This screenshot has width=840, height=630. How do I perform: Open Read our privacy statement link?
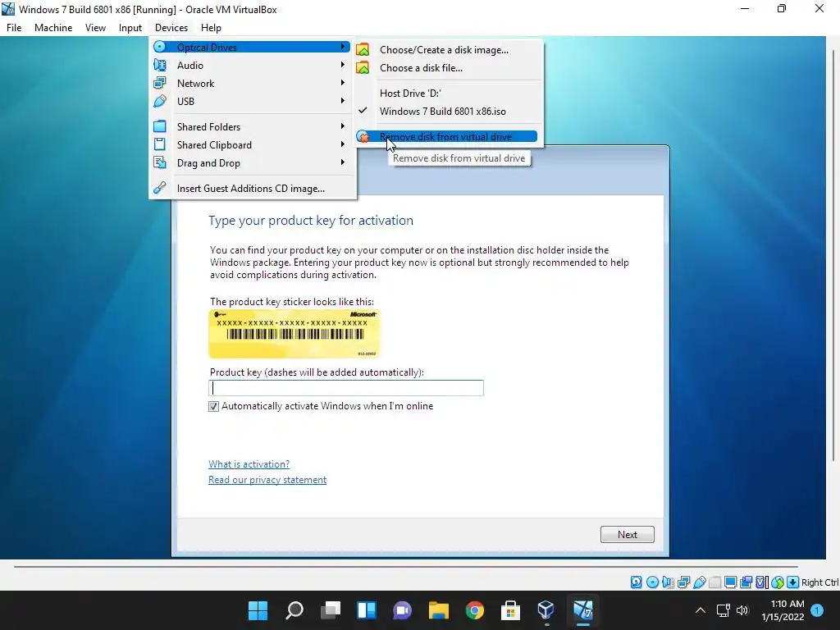point(267,480)
